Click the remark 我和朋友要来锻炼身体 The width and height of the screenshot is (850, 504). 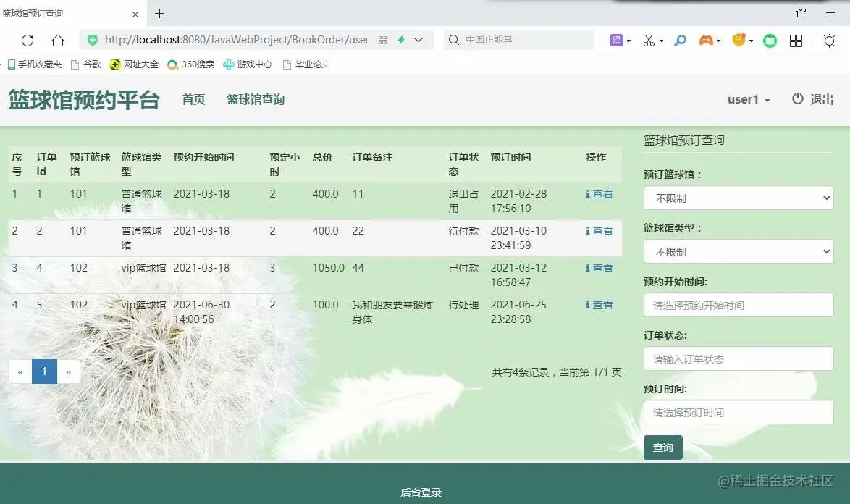click(392, 312)
